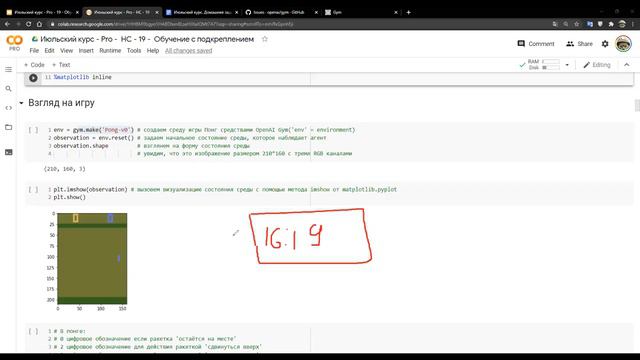Click the Disk usage bar
640x360 pixels.
click(551, 68)
